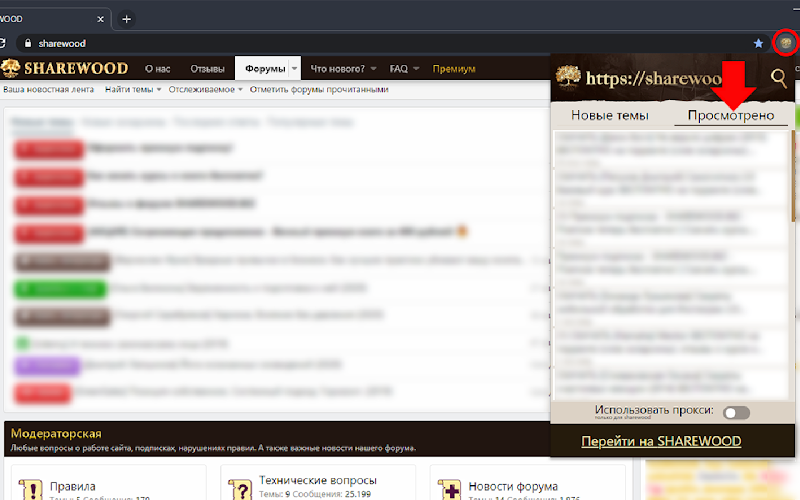
Task: Expand the FAQ dropdown arrow
Action: pos(416,68)
